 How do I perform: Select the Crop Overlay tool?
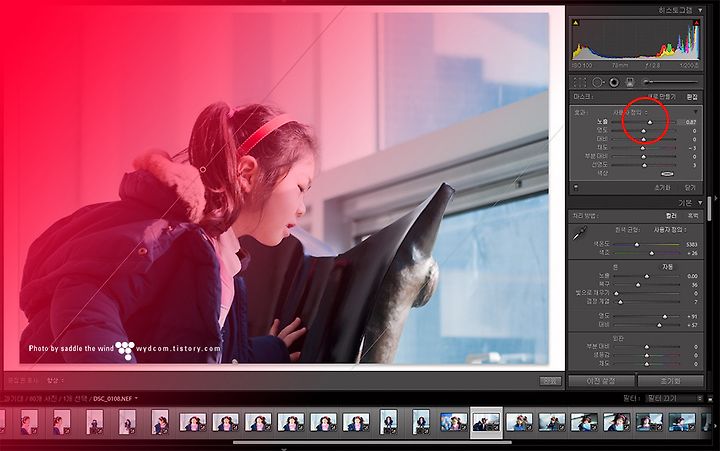(580, 83)
